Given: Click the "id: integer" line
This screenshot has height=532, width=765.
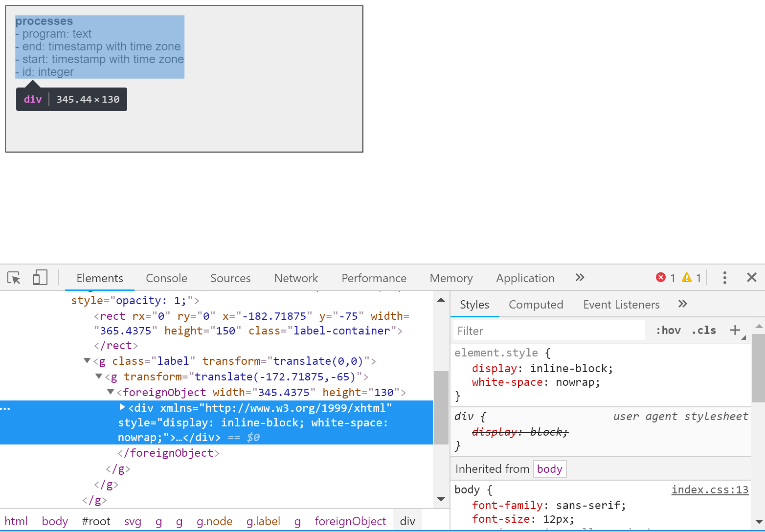Looking at the screenshot, I should [x=45, y=72].
